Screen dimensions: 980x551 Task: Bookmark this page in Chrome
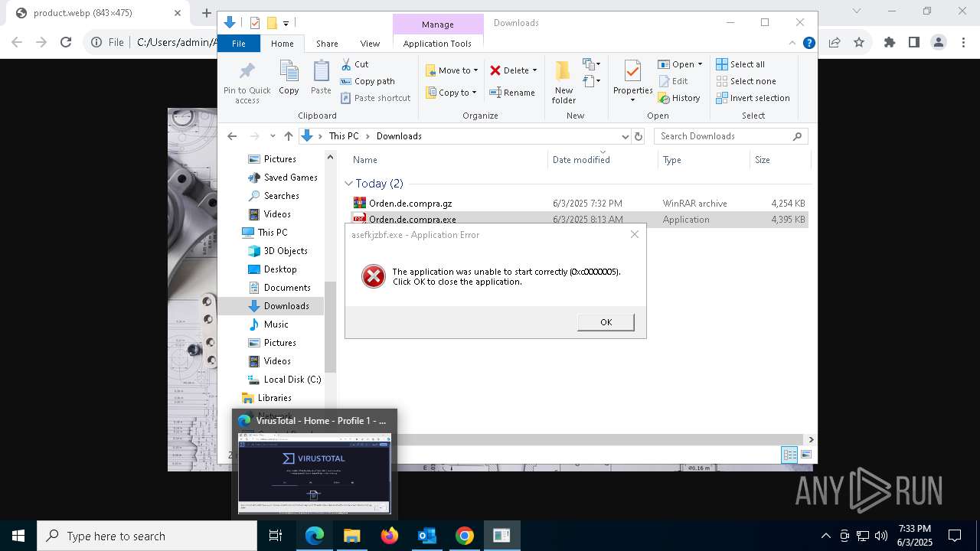pyautogui.click(x=859, y=43)
